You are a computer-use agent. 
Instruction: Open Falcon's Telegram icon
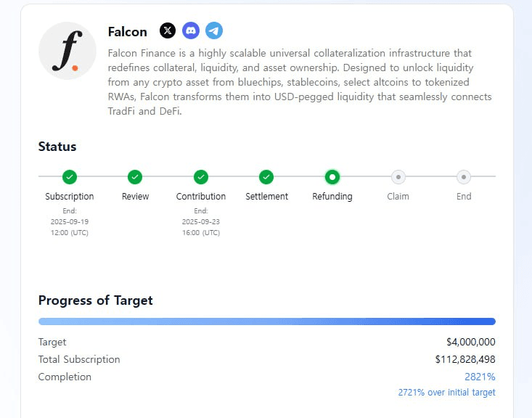click(x=213, y=30)
